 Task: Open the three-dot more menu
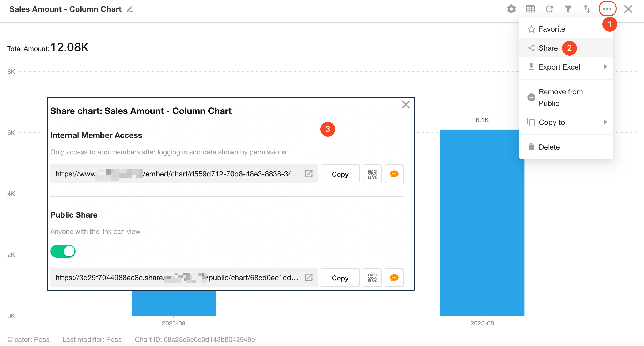607,9
